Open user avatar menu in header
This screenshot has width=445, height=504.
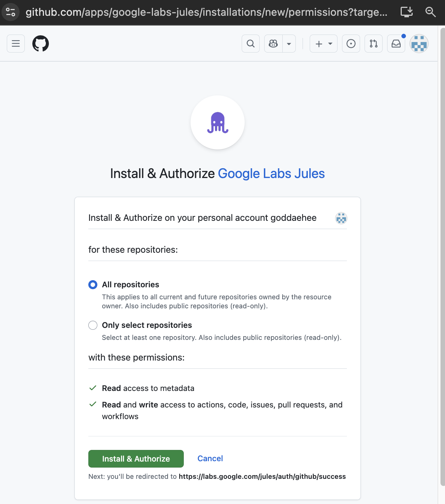[x=419, y=44]
